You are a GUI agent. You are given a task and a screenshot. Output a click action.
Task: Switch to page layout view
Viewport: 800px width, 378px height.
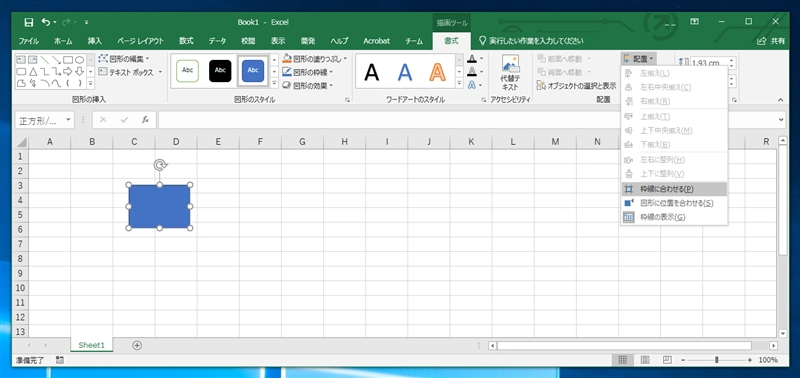644,360
